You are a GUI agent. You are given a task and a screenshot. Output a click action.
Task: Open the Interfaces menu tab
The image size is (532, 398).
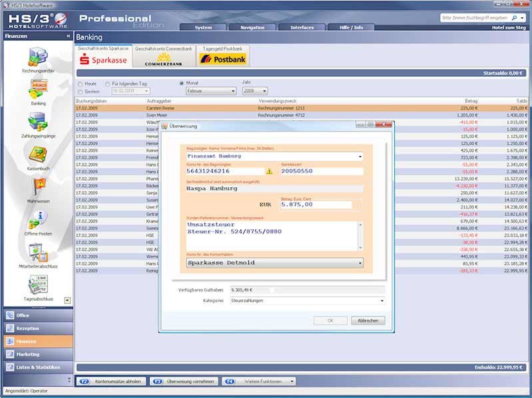302,27
